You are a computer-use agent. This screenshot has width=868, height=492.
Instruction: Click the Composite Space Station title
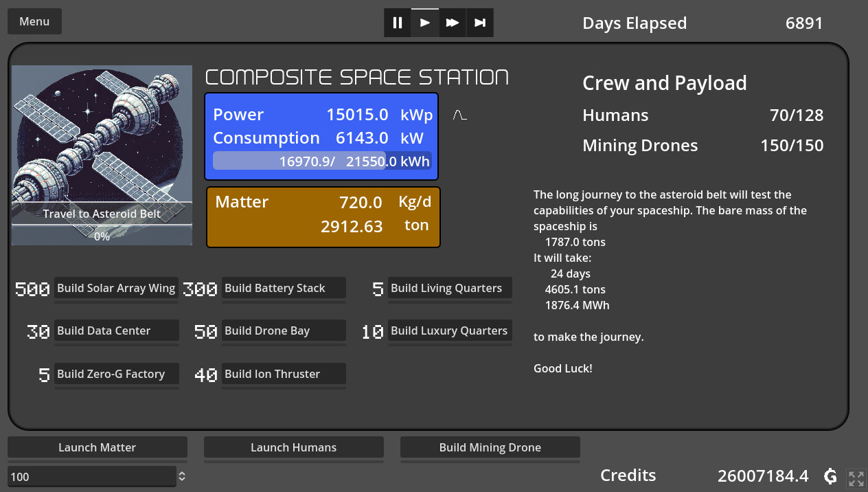pos(357,77)
